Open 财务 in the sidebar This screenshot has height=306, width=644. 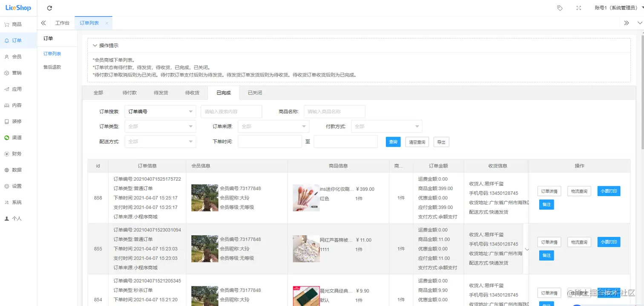point(18,154)
